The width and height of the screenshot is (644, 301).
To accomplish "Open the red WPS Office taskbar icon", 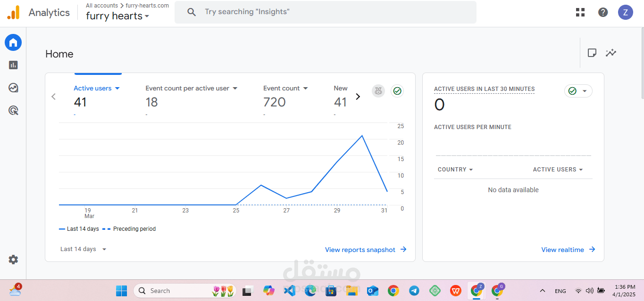I will 455,291.
